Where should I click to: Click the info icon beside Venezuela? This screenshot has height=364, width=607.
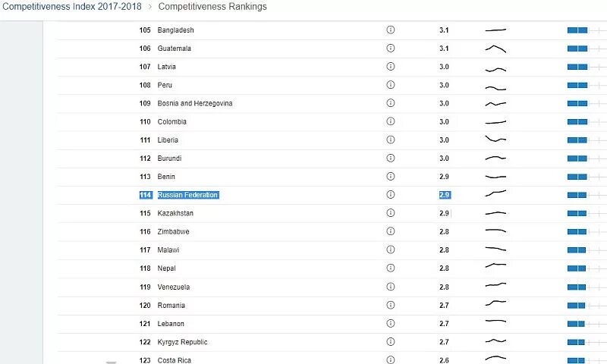tap(391, 287)
